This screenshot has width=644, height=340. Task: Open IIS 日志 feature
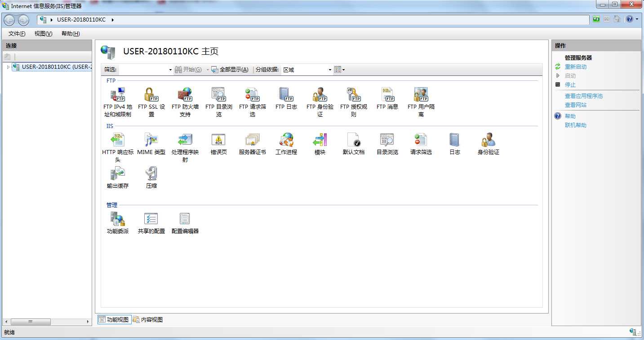(455, 144)
